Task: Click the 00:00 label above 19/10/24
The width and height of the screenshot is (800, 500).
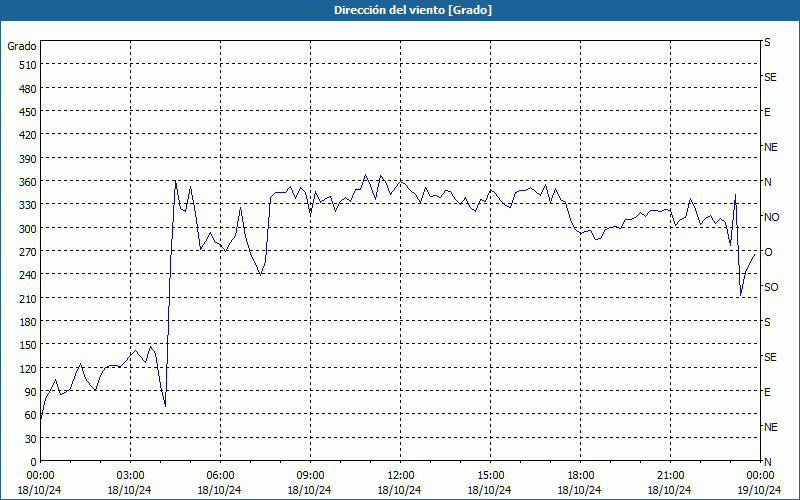Action: pos(760,475)
